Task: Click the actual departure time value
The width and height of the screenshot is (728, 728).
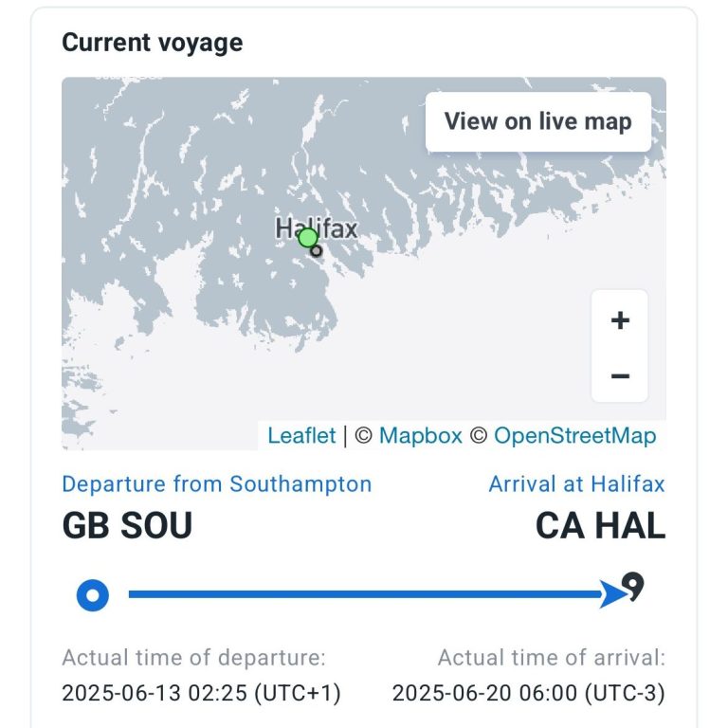Action: [x=202, y=693]
